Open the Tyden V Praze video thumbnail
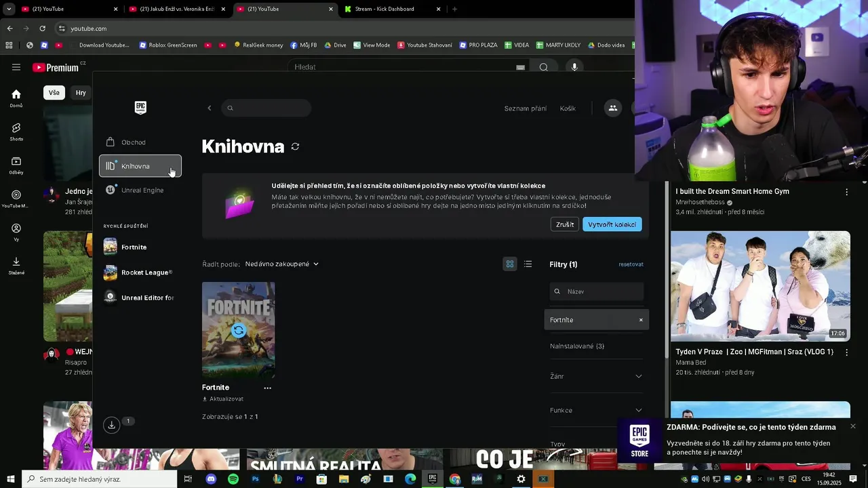868x488 pixels. coord(760,286)
